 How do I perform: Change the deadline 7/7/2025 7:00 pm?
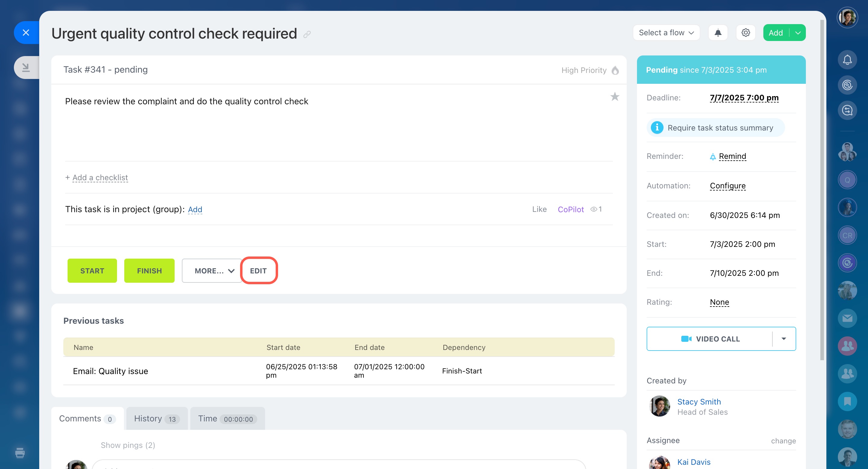[744, 98]
